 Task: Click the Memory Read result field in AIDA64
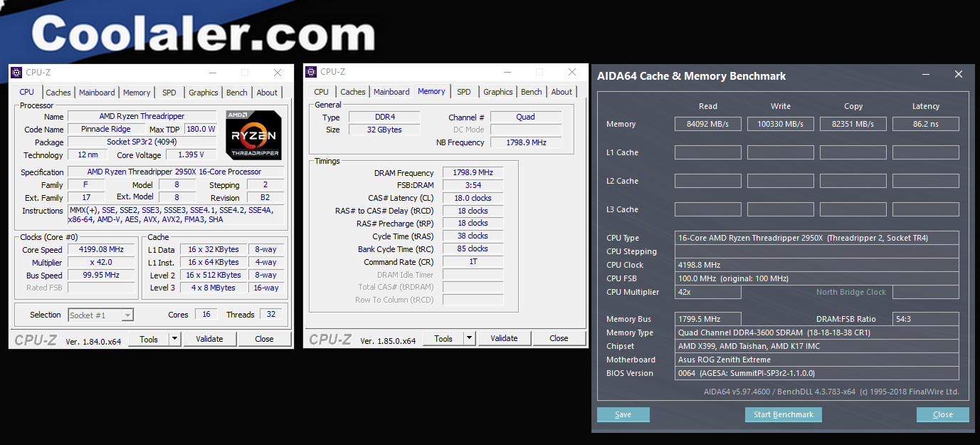click(x=707, y=124)
